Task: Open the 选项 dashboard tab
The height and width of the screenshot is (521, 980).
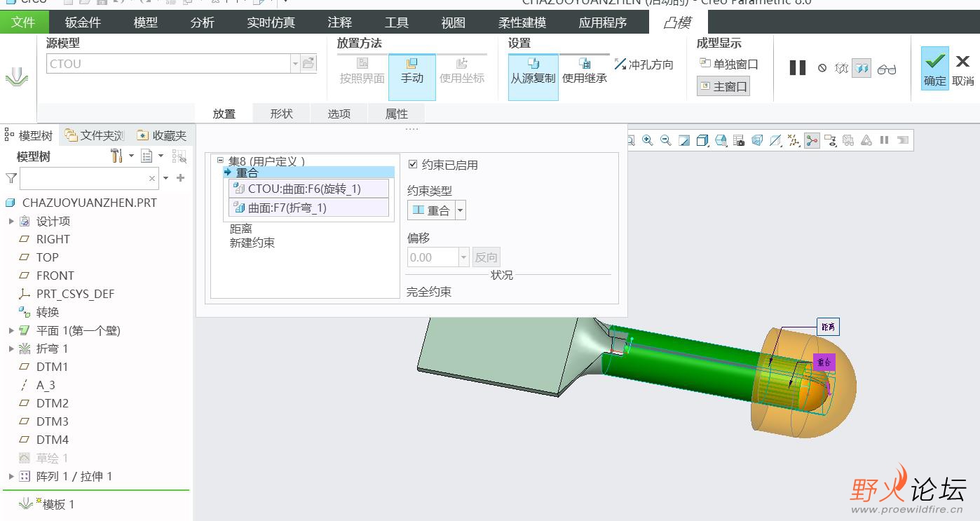Action: tap(339, 114)
